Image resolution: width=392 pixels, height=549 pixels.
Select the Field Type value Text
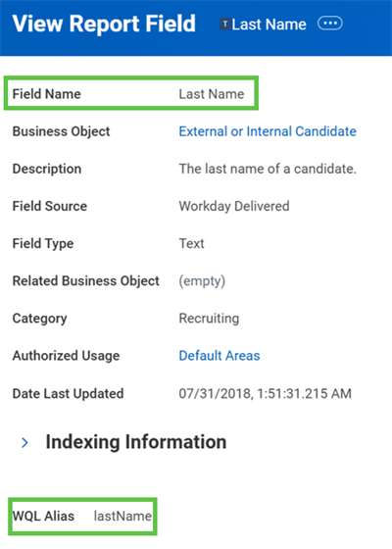coord(191,243)
